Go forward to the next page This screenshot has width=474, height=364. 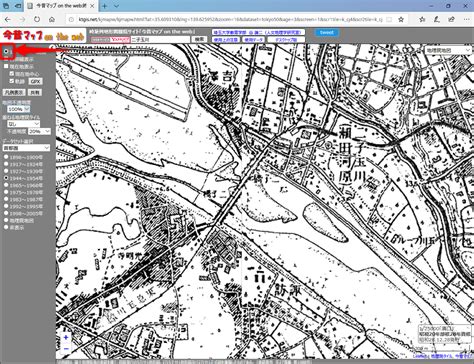coord(22,19)
